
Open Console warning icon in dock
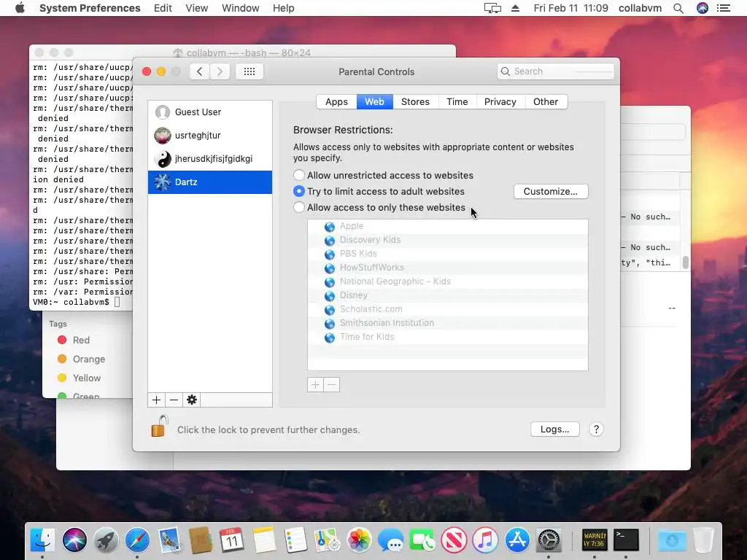click(x=595, y=540)
